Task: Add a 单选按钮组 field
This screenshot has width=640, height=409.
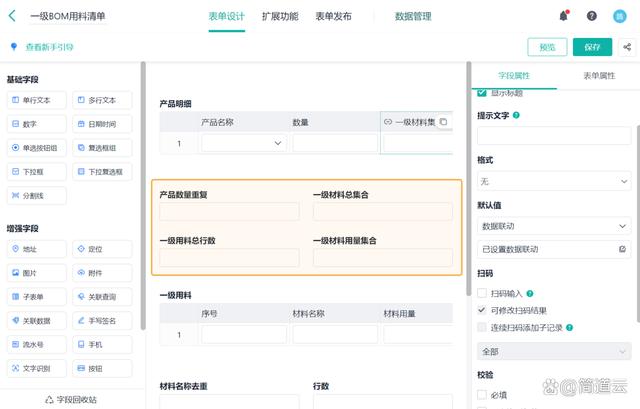Action: point(36,148)
